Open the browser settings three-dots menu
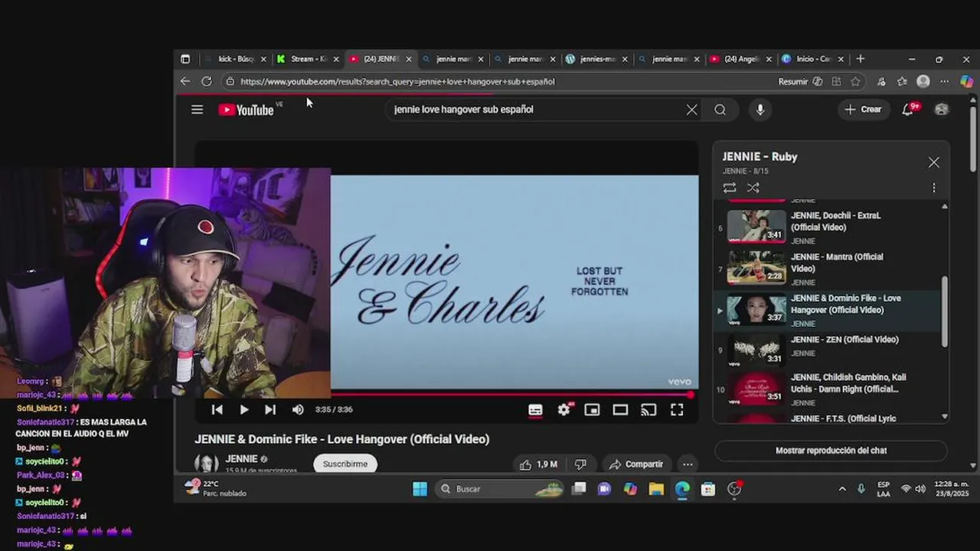 944,81
